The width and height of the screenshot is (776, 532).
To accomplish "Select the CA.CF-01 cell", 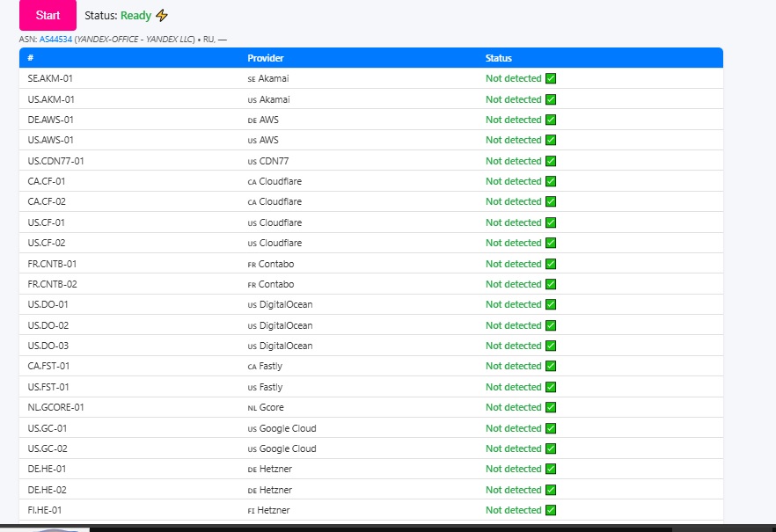I will [x=47, y=181].
